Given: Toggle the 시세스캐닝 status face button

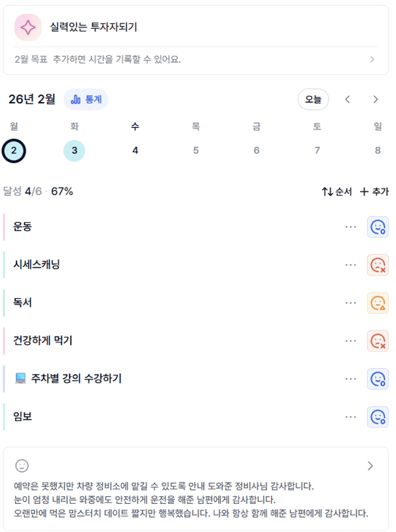Looking at the screenshot, I should (x=378, y=265).
